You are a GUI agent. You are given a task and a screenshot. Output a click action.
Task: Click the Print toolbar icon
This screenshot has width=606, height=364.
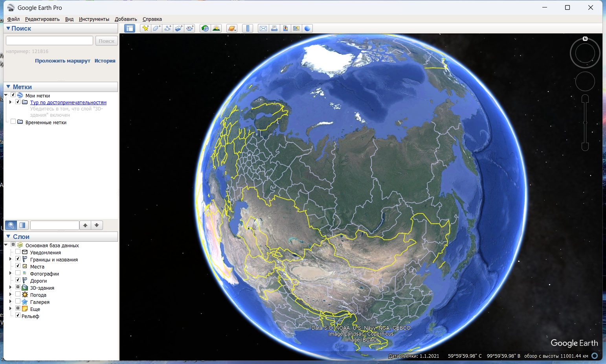click(274, 28)
